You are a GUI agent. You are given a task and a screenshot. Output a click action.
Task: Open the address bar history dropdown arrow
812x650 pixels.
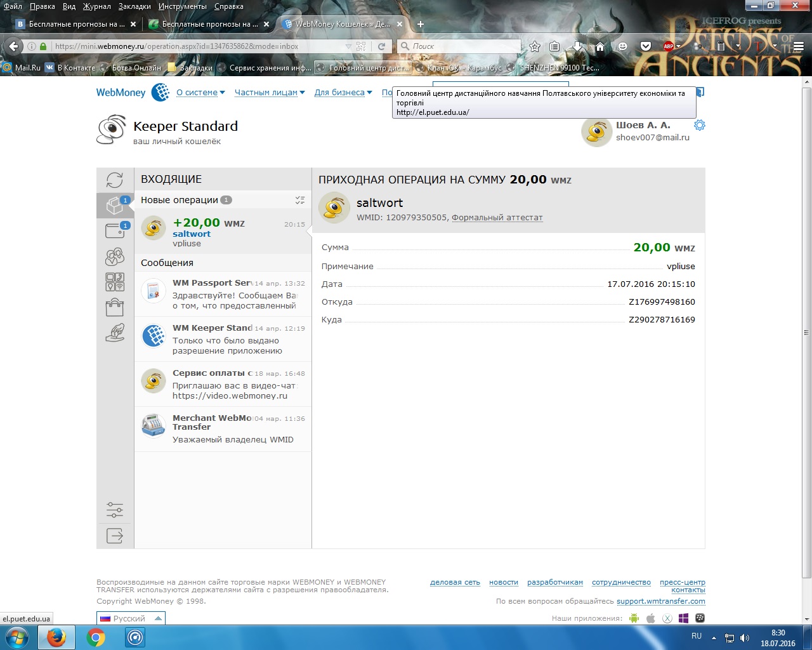pyautogui.click(x=348, y=46)
